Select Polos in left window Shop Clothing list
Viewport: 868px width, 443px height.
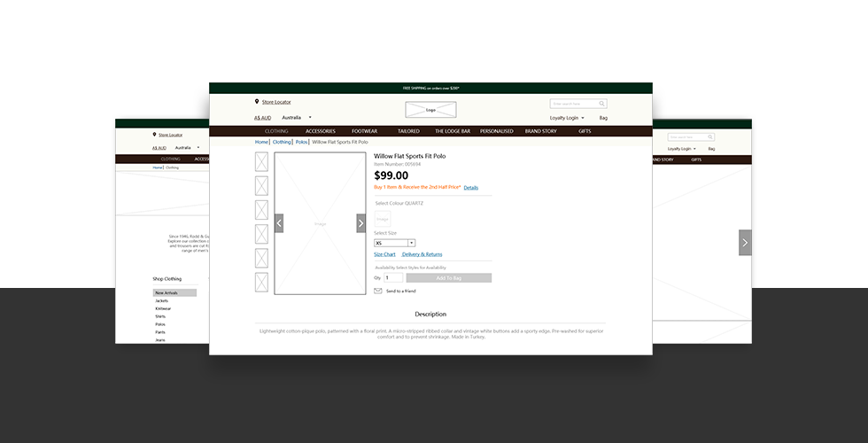pyautogui.click(x=160, y=324)
